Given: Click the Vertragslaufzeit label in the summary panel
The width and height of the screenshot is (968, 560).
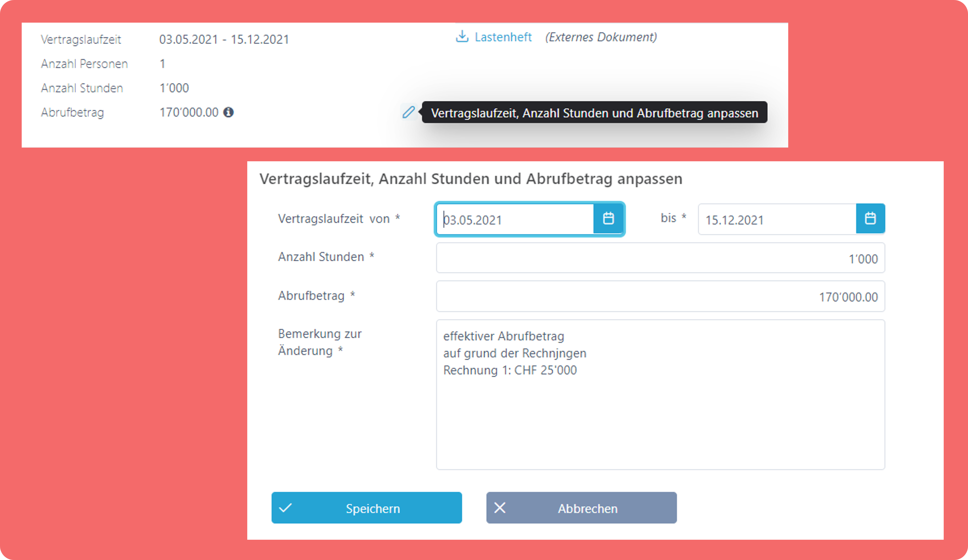Looking at the screenshot, I should point(81,39).
